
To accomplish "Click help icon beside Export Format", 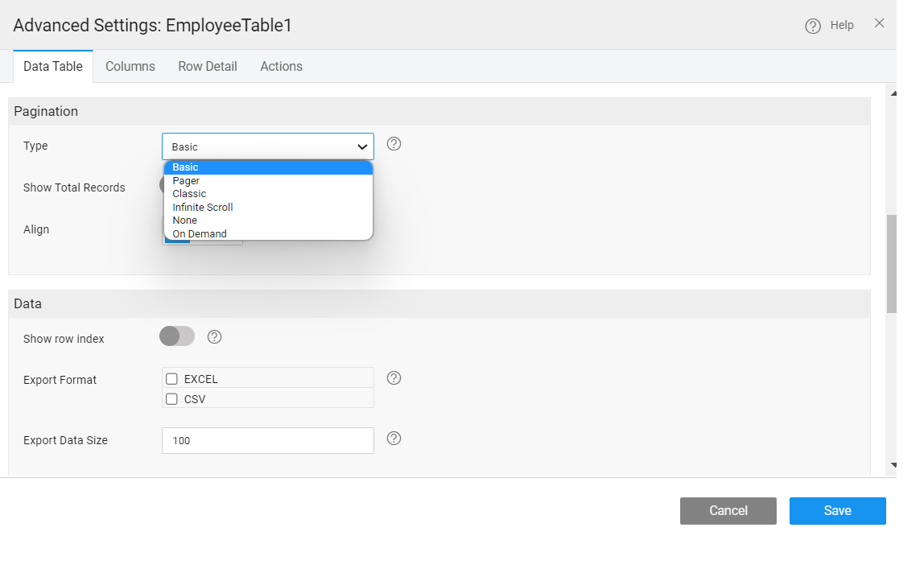I will [394, 377].
